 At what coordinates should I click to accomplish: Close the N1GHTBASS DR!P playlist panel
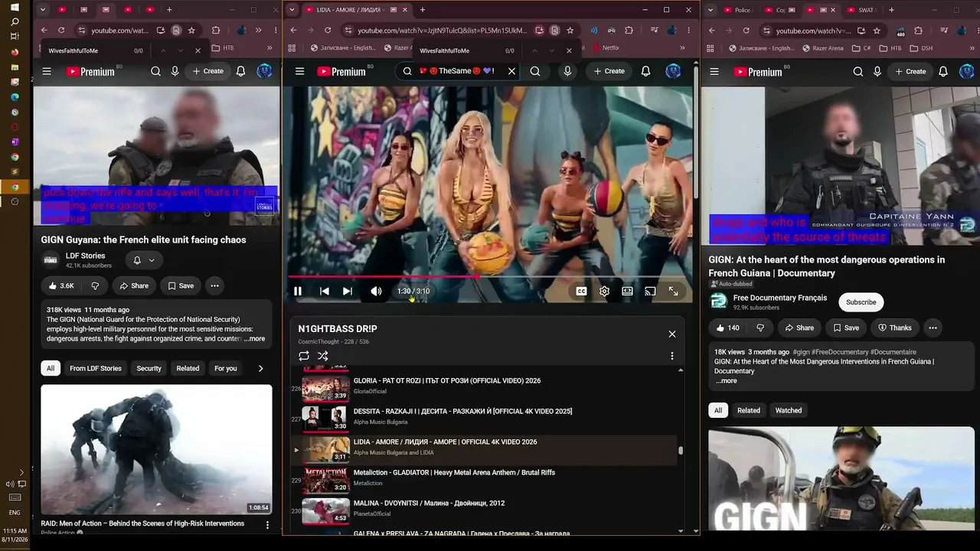tap(672, 334)
